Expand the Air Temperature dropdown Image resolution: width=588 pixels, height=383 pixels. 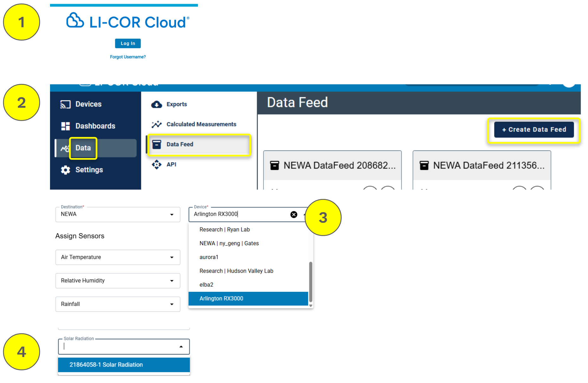[x=118, y=257]
